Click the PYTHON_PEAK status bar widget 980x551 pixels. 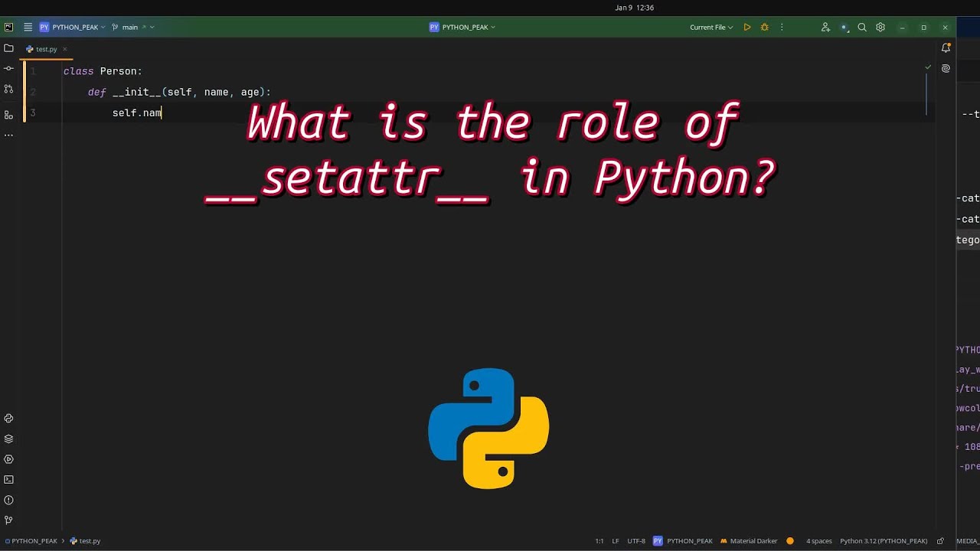coord(682,541)
